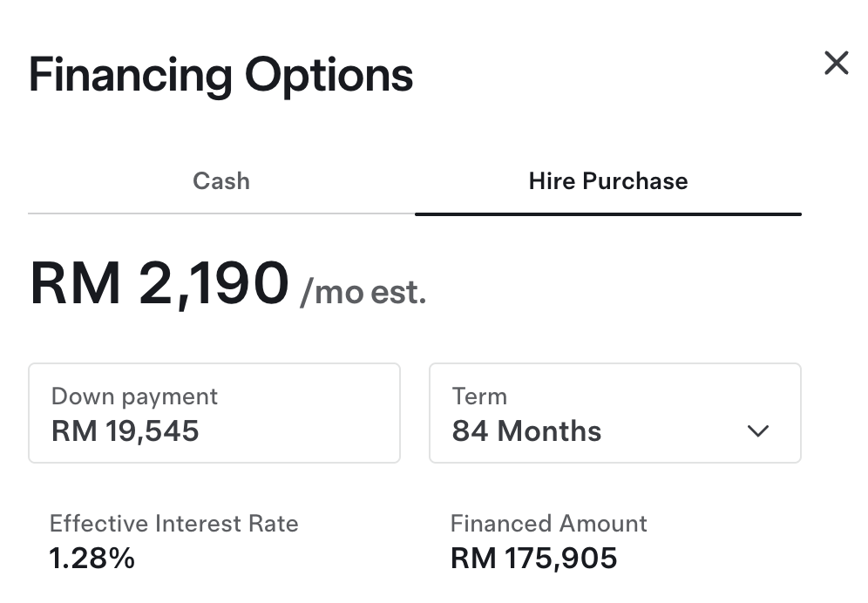868x603 pixels.
Task: Click the Down payment label text
Action: tap(134, 396)
